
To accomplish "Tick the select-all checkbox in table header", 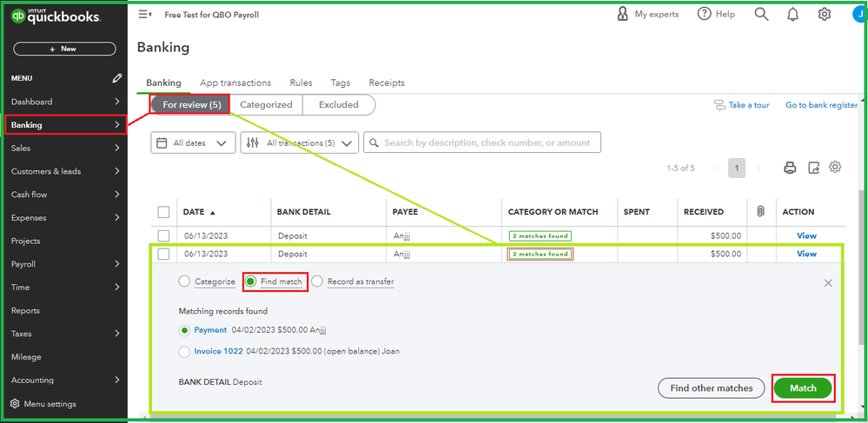I will click(x=163, y=212).
